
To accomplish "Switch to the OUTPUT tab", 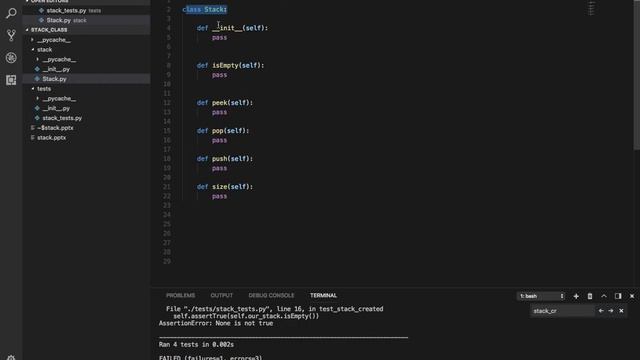I will coord(222,296).
